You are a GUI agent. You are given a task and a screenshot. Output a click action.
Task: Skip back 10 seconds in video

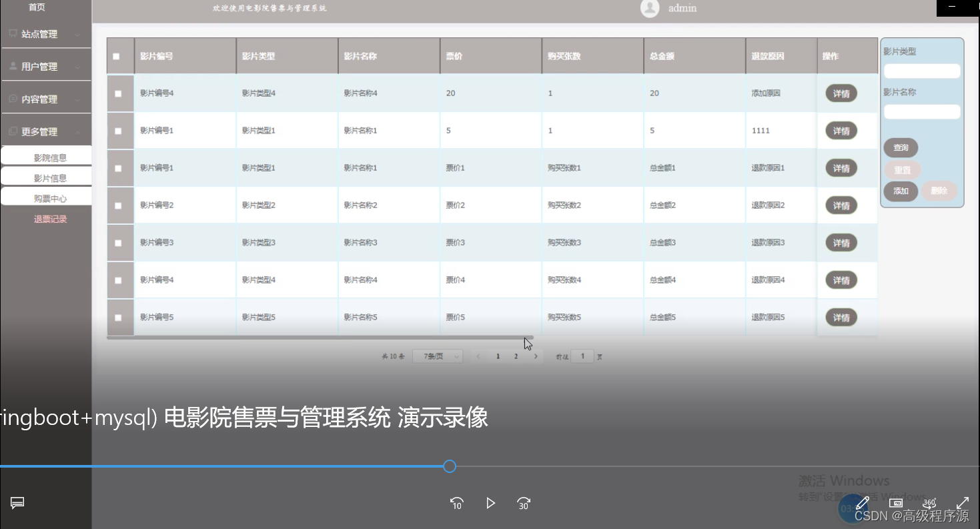456,503
